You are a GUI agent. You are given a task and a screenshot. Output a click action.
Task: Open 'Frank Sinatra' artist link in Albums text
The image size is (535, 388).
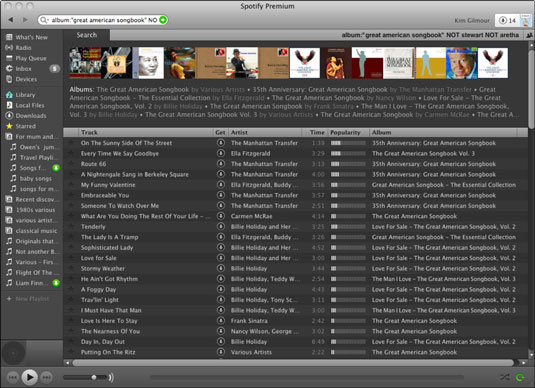coord(333,106)
